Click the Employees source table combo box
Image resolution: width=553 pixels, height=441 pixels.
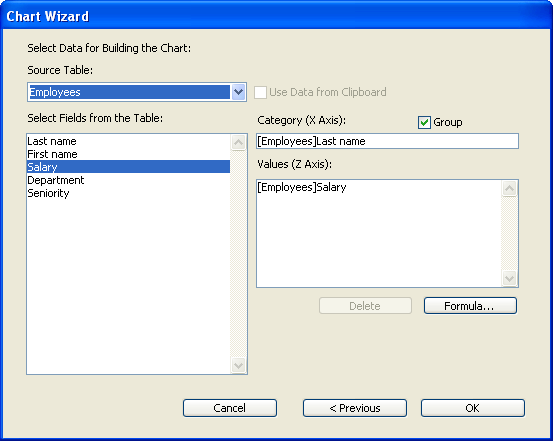coord(136,92)
